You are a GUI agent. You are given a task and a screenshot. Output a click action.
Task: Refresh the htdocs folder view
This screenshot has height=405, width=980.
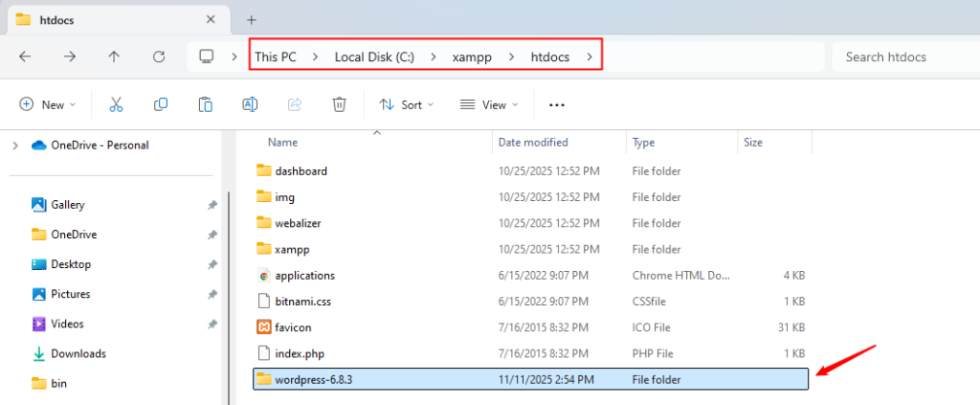159,56
